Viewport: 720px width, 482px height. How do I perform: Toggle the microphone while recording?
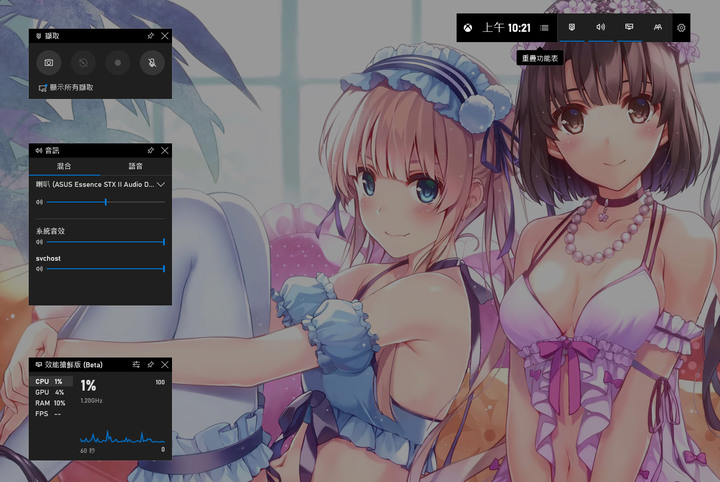152,62
